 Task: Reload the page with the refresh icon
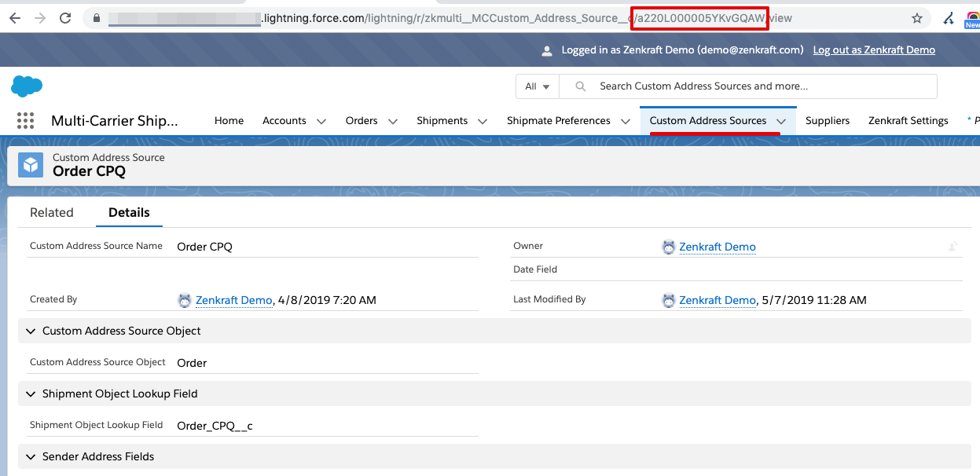(65, 18)
